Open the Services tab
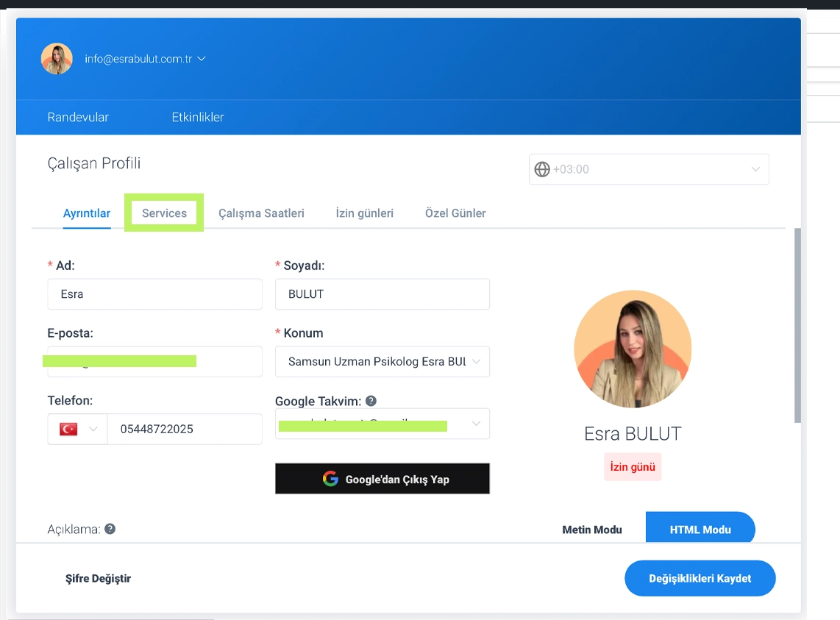Image resolution: width=840 pixels, height=620 pixels. 164,213
